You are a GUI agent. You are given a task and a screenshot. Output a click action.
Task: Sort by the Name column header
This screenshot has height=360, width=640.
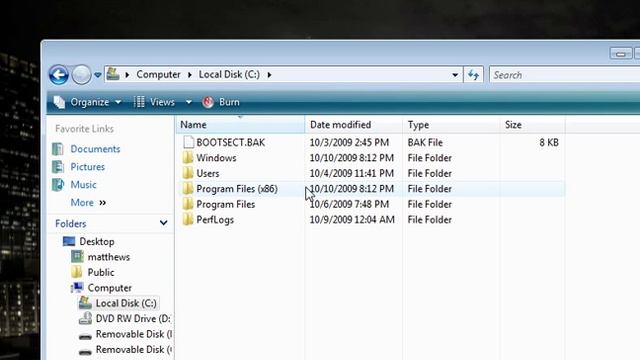[x=240, y=125]
